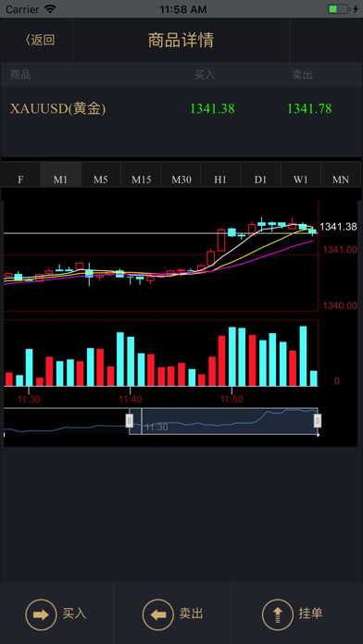Tap the Wi-Fi icon in status bar
The width and height of the screenshot is (363, 644).
click(50, 8)
